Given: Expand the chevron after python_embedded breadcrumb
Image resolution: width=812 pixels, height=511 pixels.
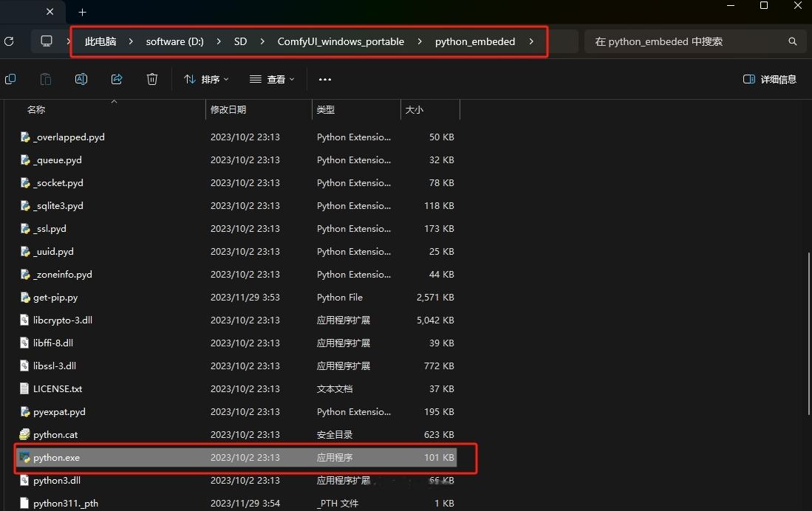Looking at the screenshot, I should pos(531,41).
